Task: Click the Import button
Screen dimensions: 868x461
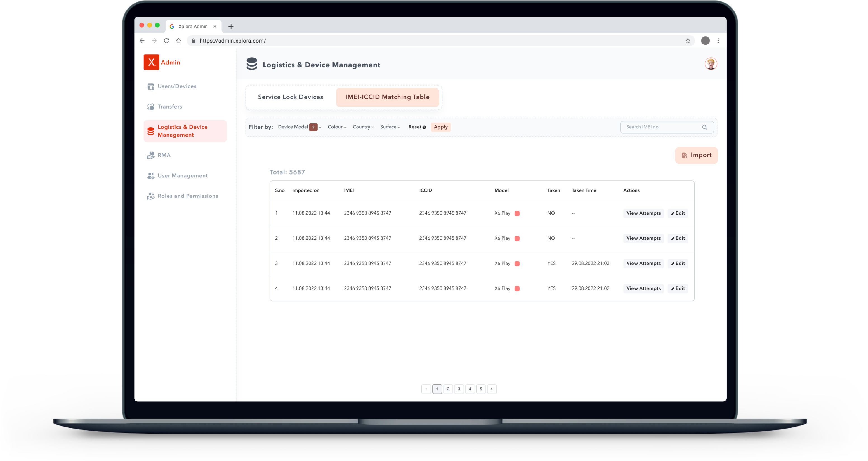Action: coord(696,155)
